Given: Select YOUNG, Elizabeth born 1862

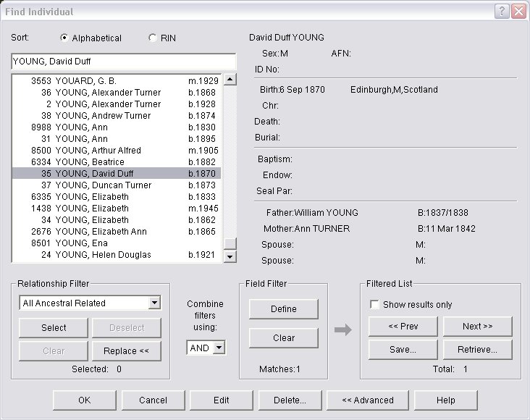Looking at the screenshot, I should tap(117, 220).
